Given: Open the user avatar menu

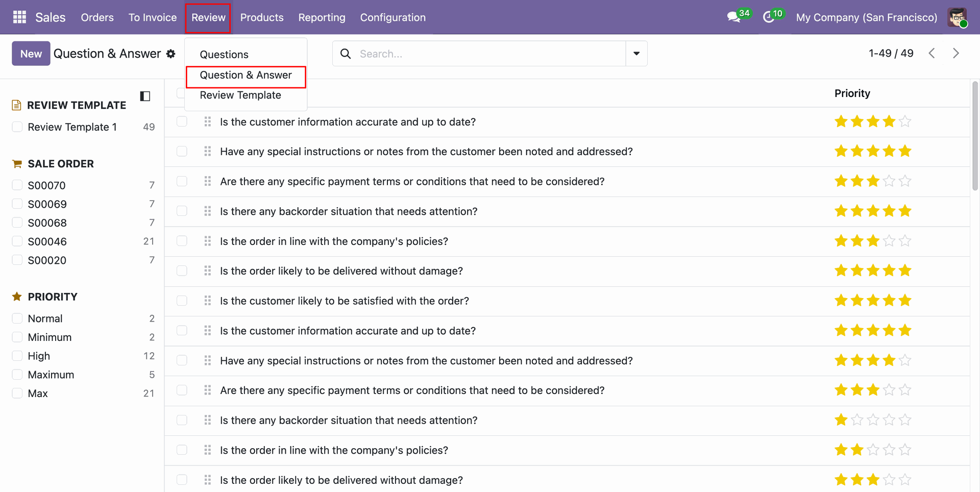Looking at the screenshot, I should click(x=957, y=17).
